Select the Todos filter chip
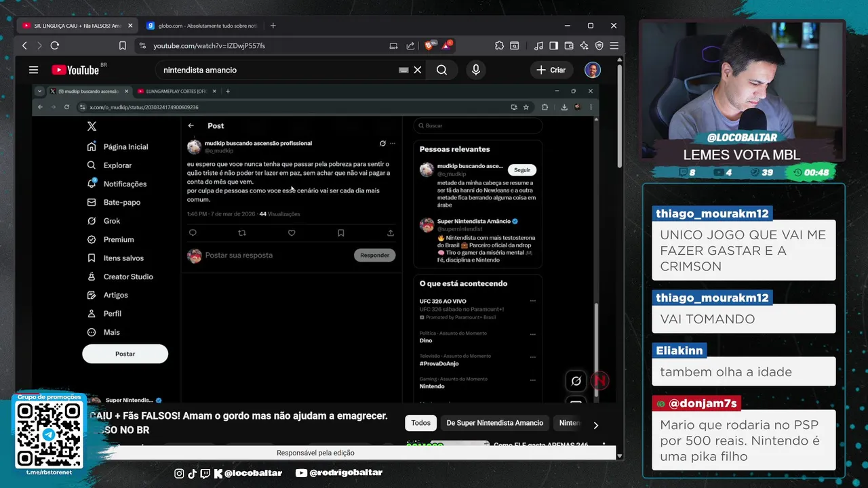Image resolution: width=868 pixels, height=488 pixels. 420,423
